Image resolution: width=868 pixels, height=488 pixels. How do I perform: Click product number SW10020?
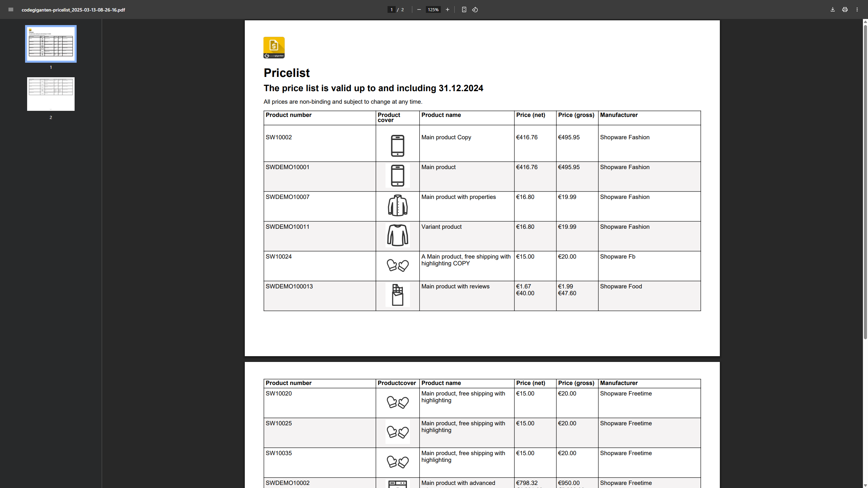278,393
